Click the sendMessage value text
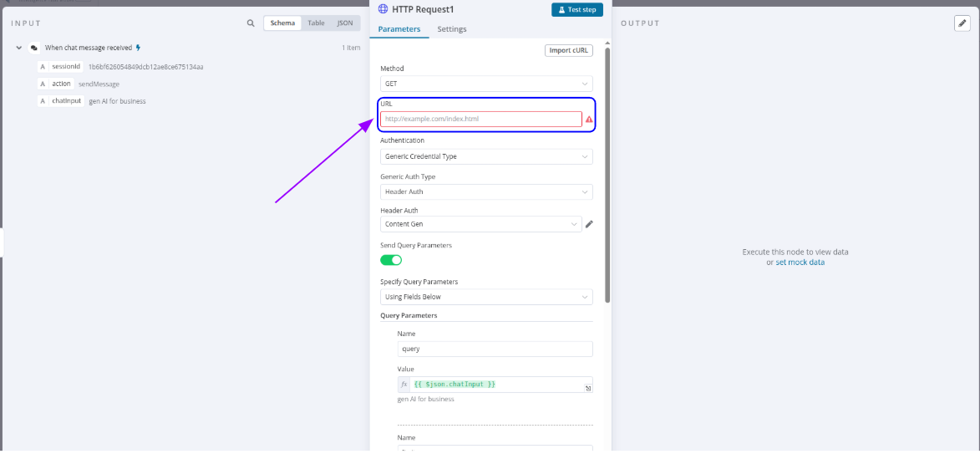980x464 pixels. coord(99,84)
